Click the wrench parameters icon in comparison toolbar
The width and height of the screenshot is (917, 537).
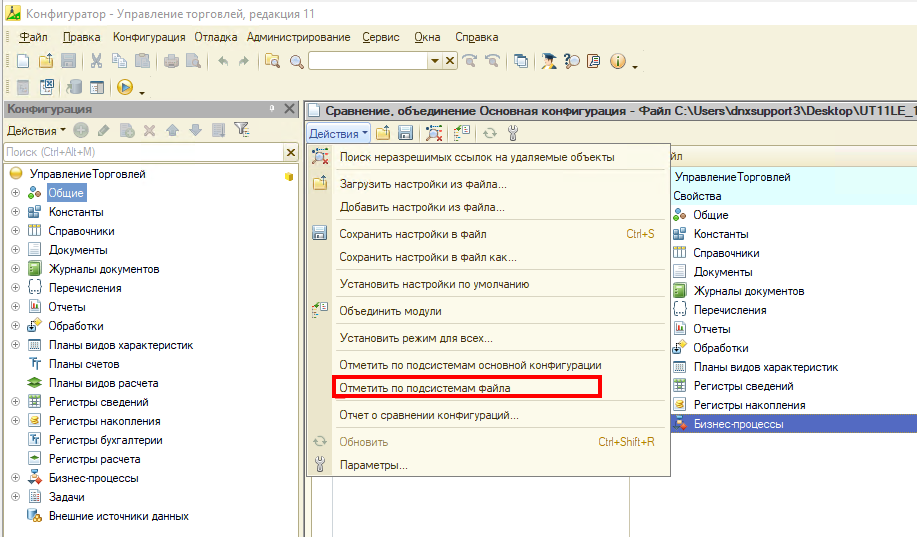[514, 133]
